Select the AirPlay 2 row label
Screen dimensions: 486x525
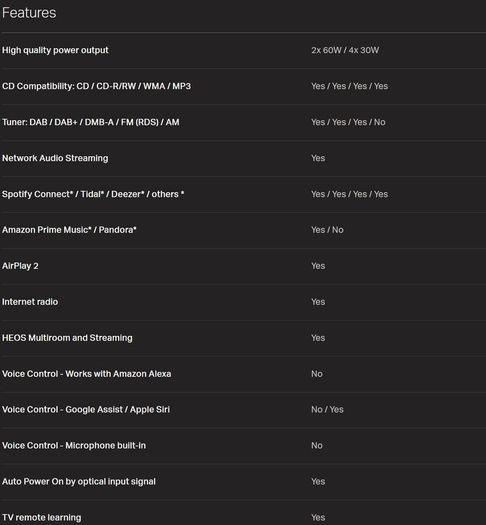(20, 266)
